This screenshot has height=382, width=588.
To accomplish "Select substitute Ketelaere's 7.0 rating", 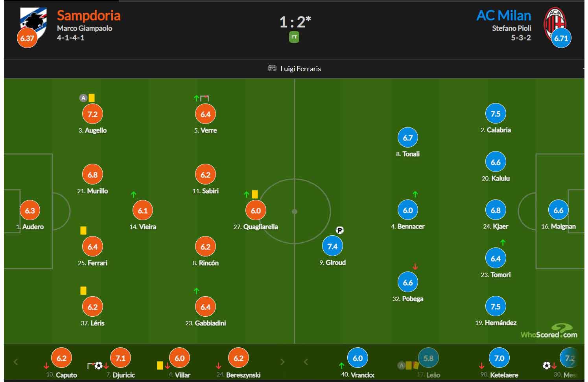I will click(499, 358).
